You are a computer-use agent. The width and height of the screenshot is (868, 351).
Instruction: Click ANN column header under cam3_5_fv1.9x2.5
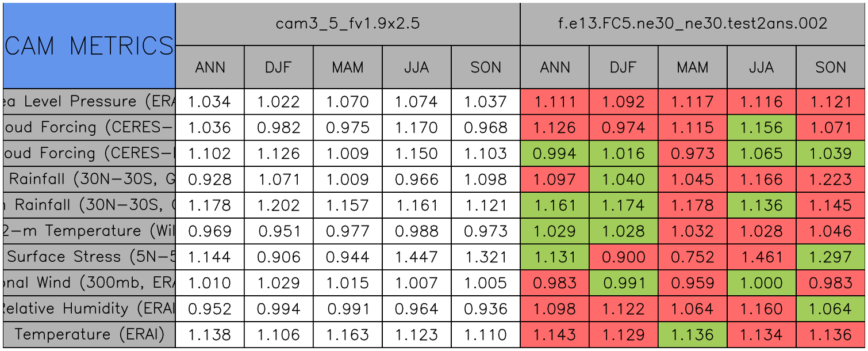(210, 67)
